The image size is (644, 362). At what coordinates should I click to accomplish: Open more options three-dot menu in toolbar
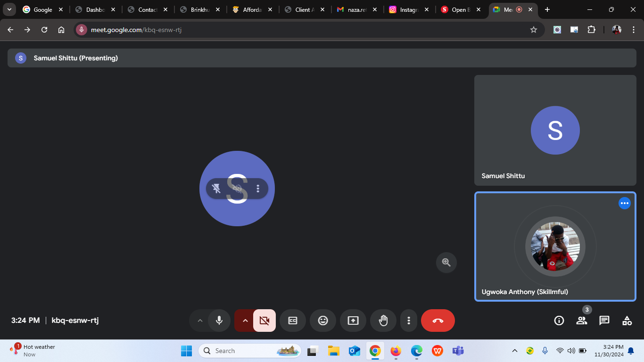point(408,321)
